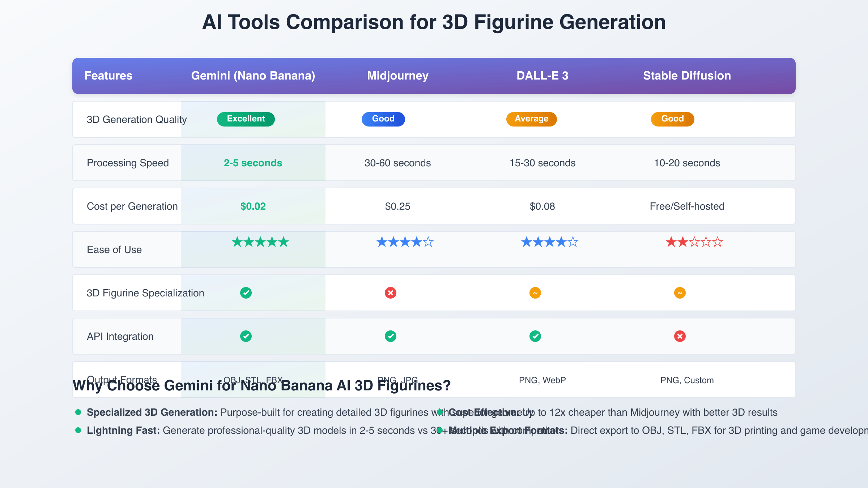
Task: Click the API Integration row label
Action: click(x=120, y=337)
